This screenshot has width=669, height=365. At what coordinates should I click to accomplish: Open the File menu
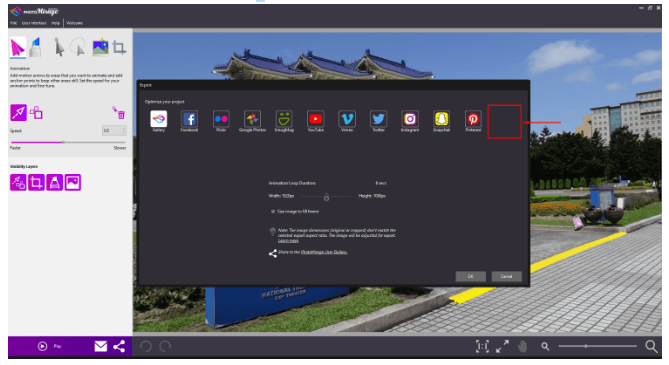coord(14,23)
